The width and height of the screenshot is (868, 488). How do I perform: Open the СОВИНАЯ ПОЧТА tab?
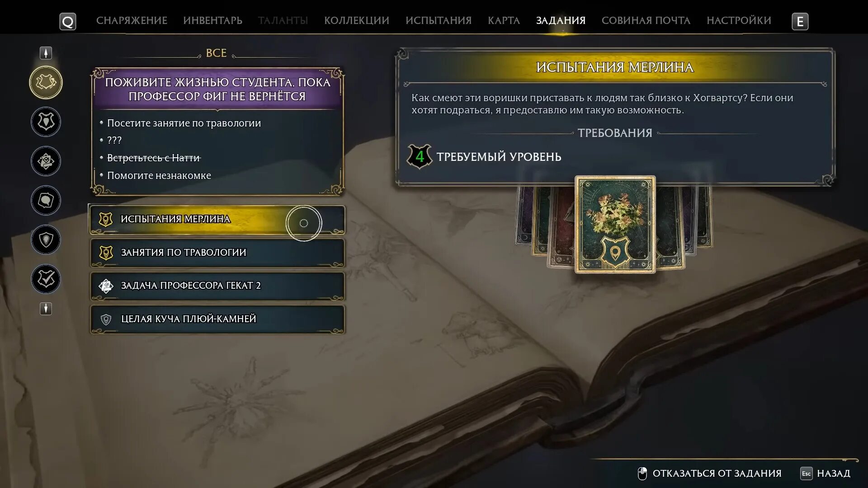(x=646, y=20)
